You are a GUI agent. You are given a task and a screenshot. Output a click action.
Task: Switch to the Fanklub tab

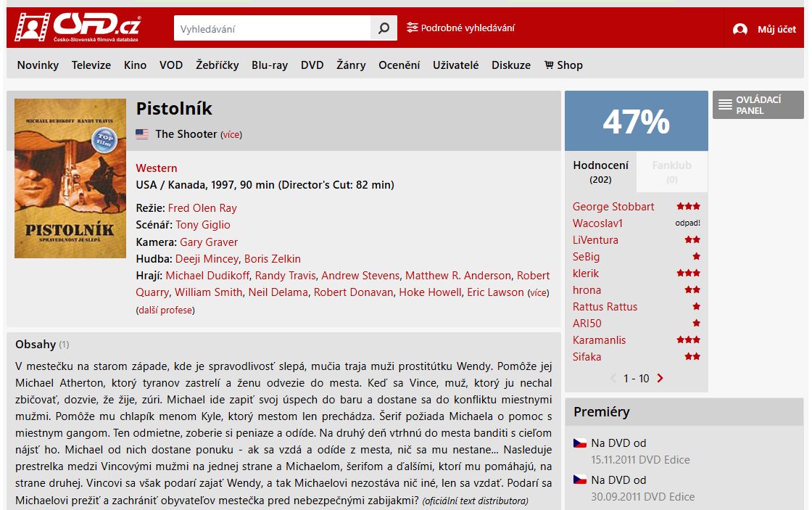[x=671, y=171]
